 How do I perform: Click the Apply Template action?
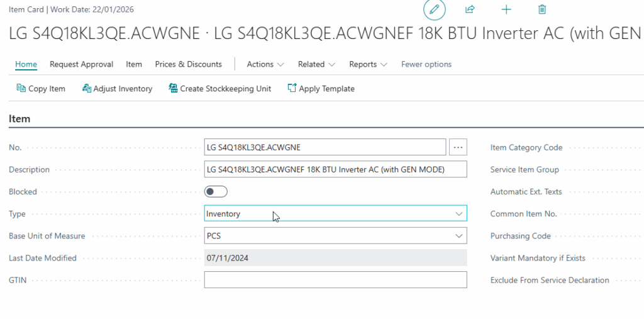pos(321,88)
